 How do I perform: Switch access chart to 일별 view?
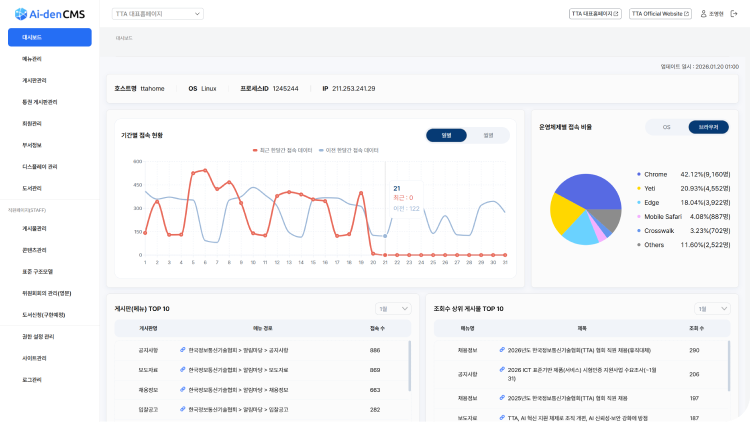(446, 135)
